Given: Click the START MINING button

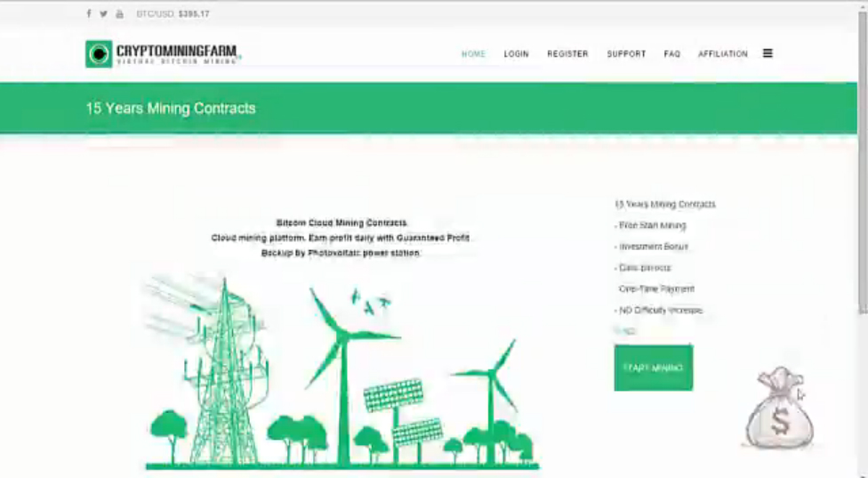Looking at the screenshot, I should pyautogui.click(x=653, y=368).
